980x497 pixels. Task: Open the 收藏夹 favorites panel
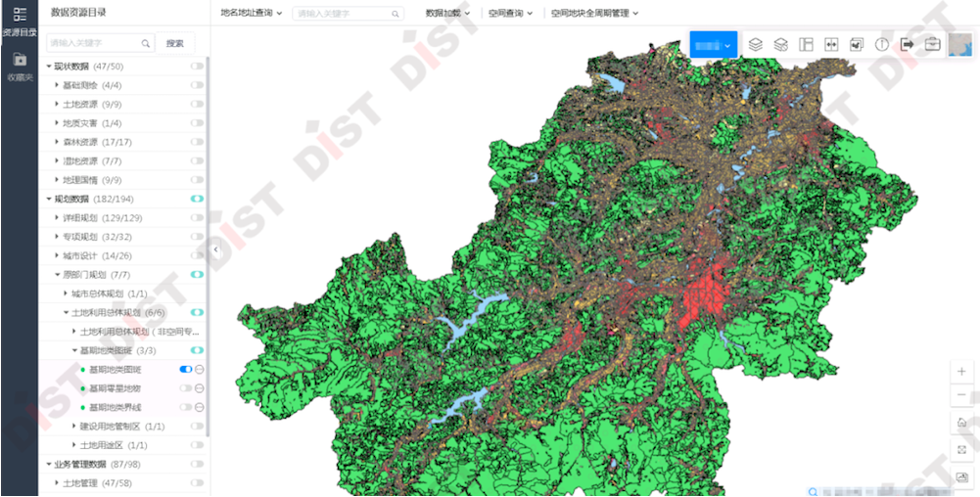click(19, 65)
